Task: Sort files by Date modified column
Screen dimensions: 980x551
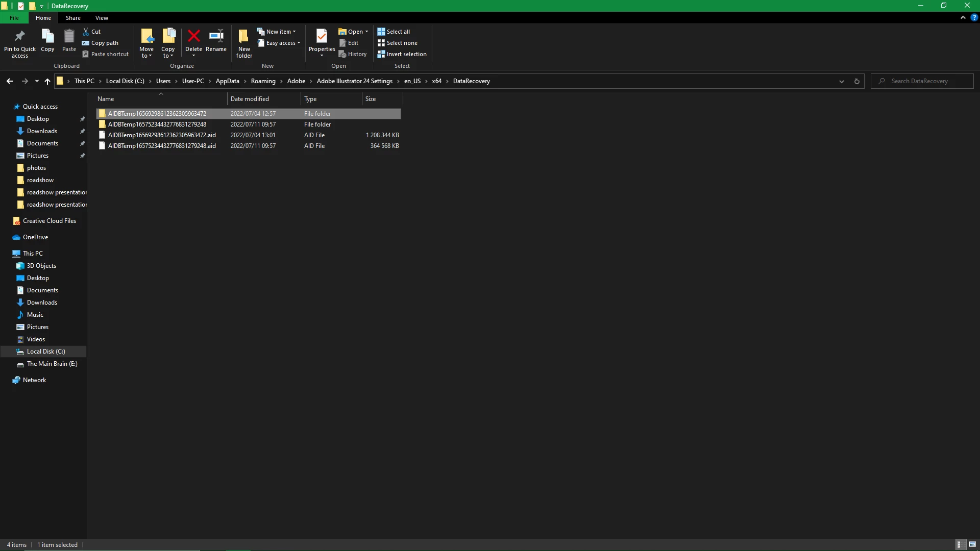Action: [250, 99]
